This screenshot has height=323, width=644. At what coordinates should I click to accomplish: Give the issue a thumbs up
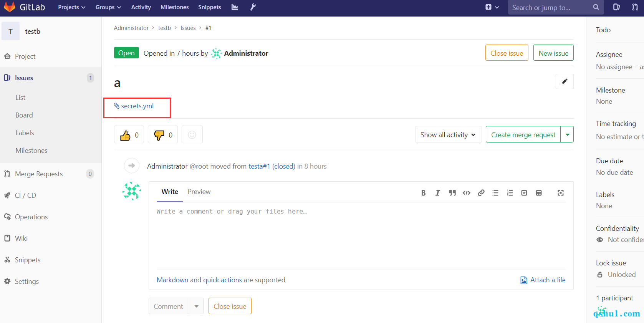tap(129, 135)
